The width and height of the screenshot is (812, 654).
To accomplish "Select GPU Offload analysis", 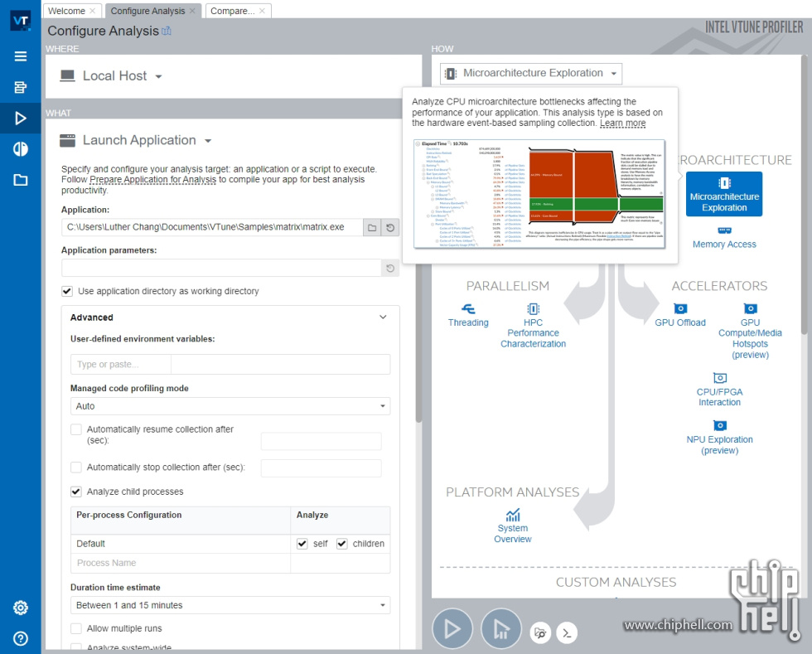I will (680, 316).
